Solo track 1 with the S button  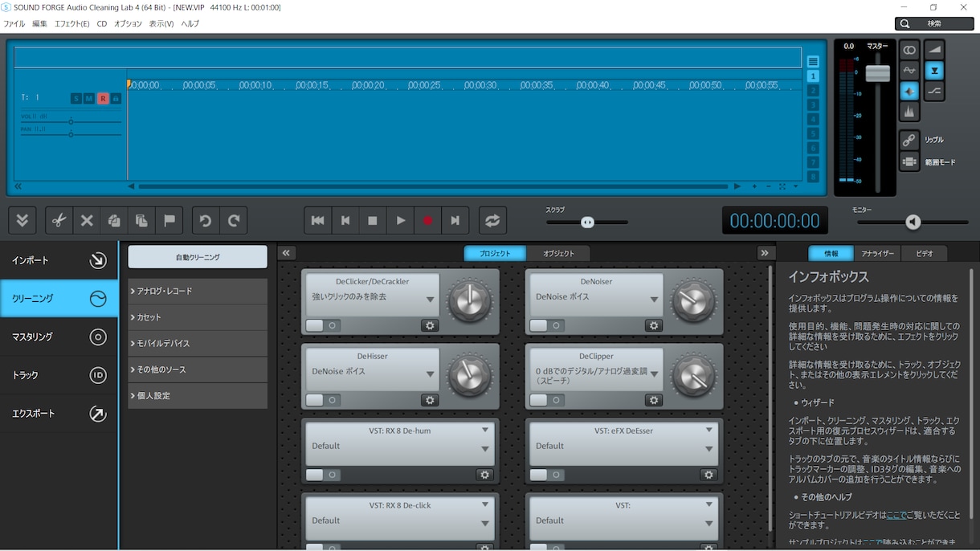pos(76,98)
